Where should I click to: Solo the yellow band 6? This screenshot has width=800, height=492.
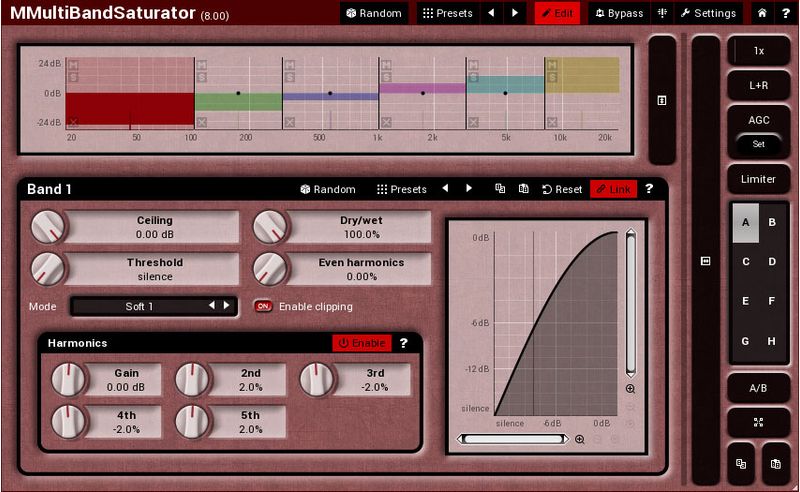(552, 77)
